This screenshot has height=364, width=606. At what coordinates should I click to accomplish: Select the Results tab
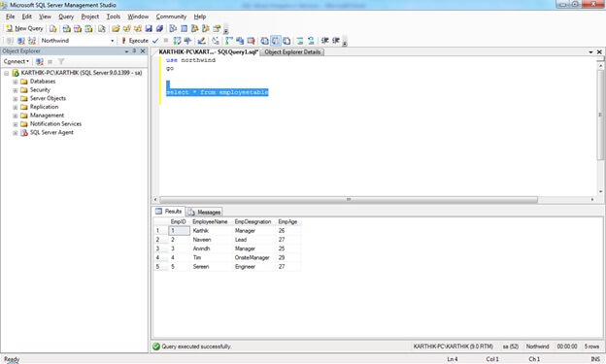pyautogui.click(x=169, y=211)
